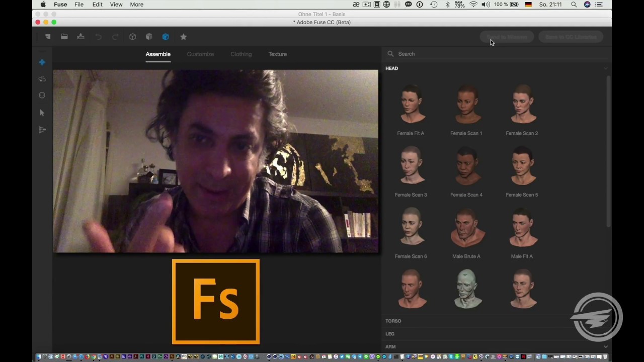Select the Female Scan 1 head
This screenshot has width=644, height=362.
(467, 105)
